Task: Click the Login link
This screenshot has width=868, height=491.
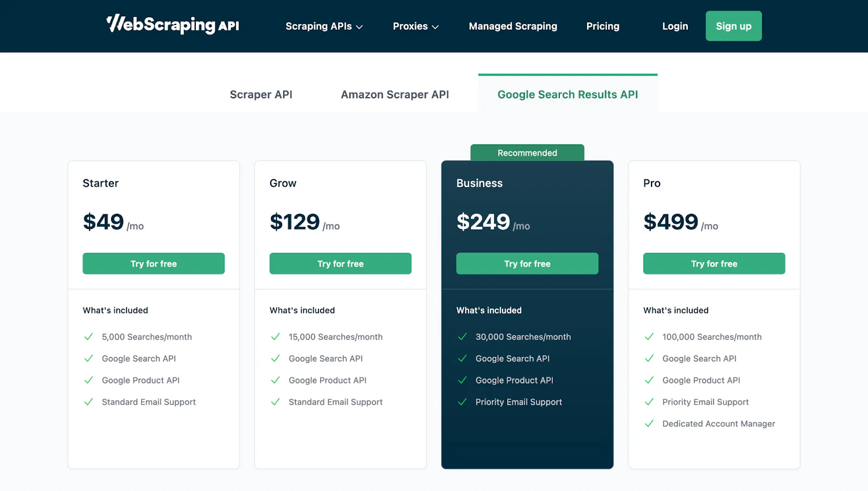Action: tap(675, 26)
